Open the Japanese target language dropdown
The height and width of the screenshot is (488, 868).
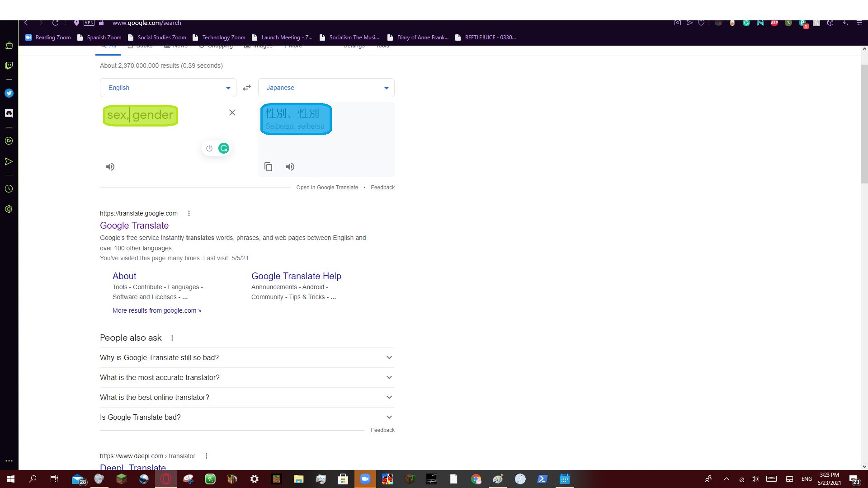tap(326, 88)
